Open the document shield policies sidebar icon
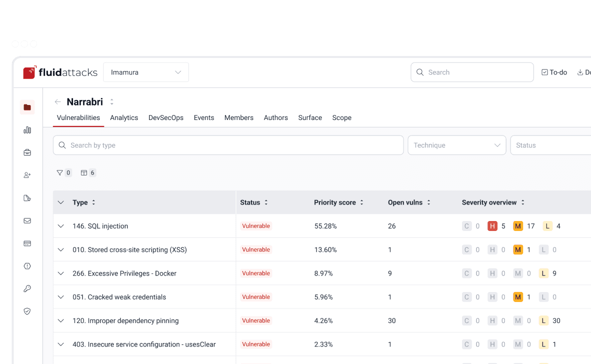 (27, 198)
